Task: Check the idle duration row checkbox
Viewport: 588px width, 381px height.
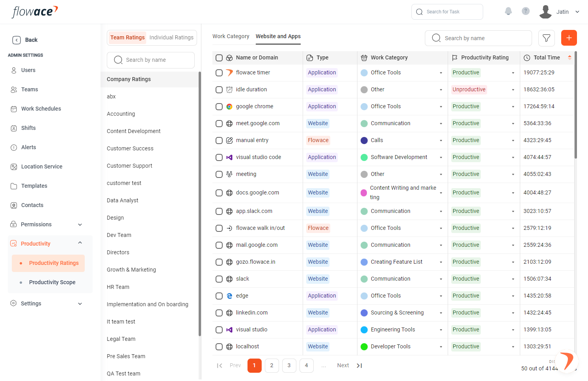Action: click(219, 90)
